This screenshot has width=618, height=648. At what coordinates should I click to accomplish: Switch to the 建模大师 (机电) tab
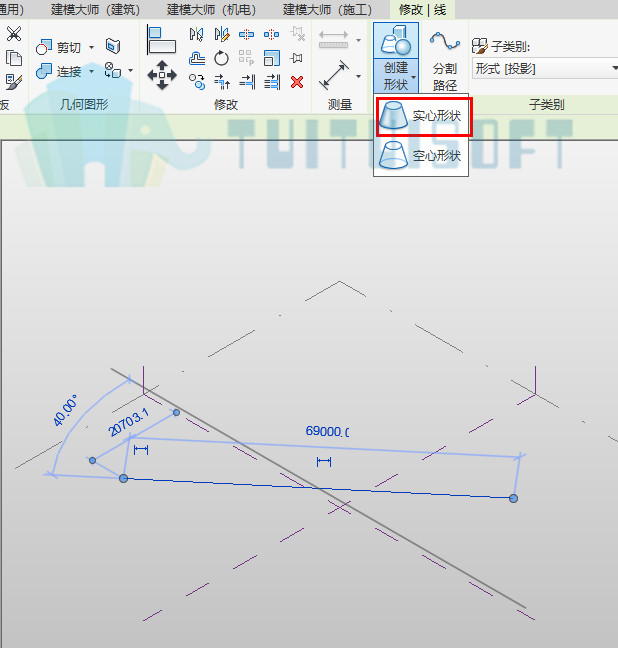point(211,10)
